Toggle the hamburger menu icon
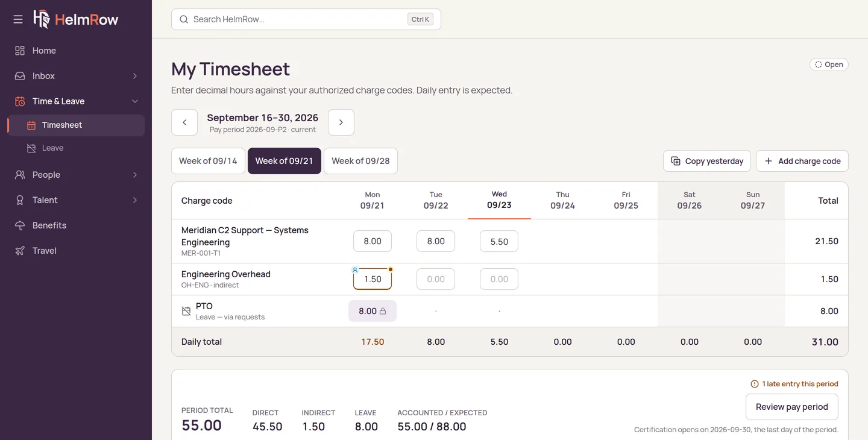 click(18, 19)
